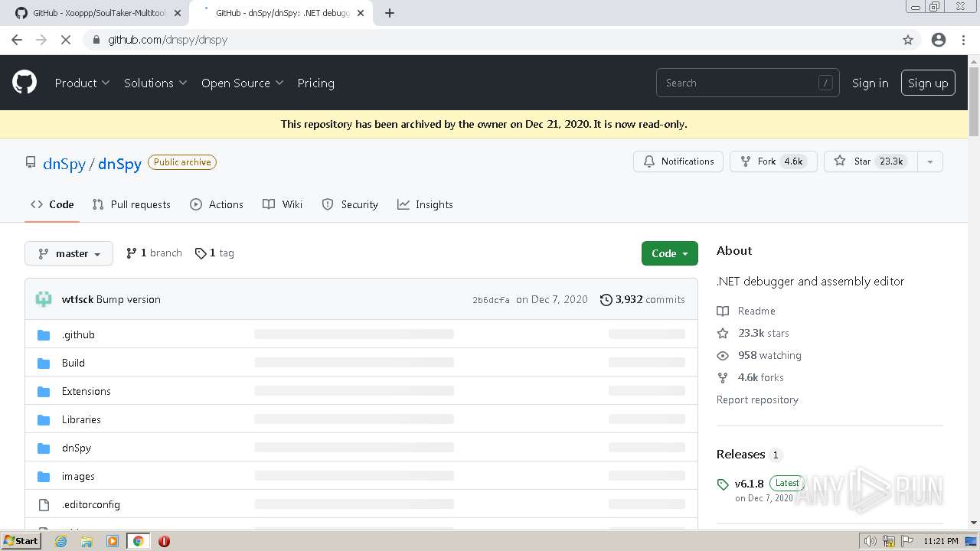Click Report repository link

[x=757, y=399]
